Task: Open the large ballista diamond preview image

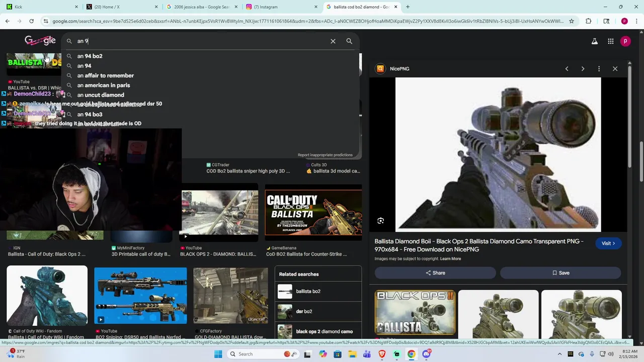Action: point(498,154)
